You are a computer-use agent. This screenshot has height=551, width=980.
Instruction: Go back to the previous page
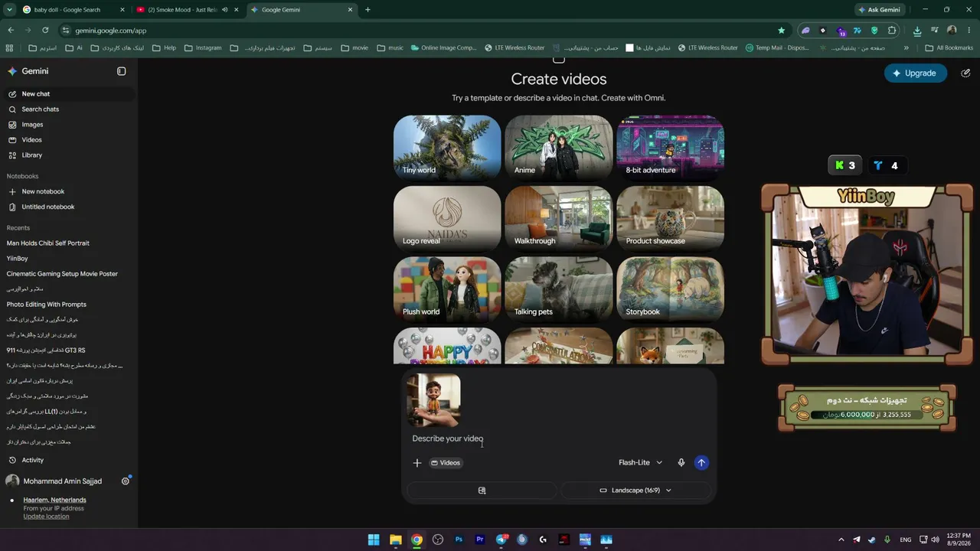pyautogui.click(x=11, y=31)
